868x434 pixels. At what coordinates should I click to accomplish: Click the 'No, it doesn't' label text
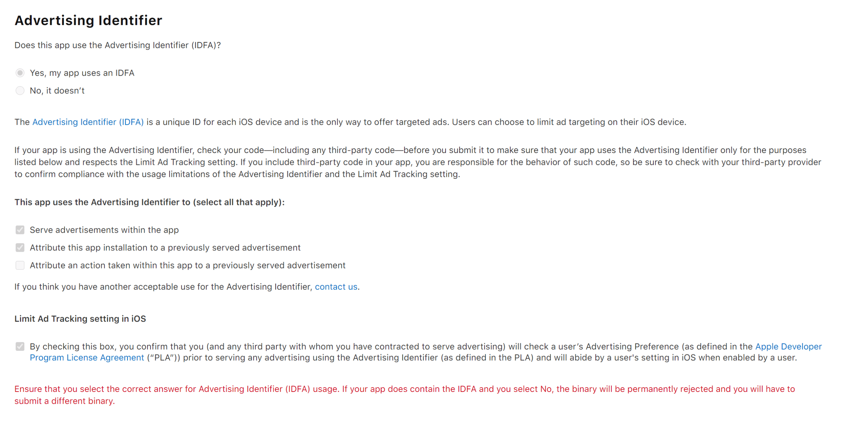(x=57, y=91)
